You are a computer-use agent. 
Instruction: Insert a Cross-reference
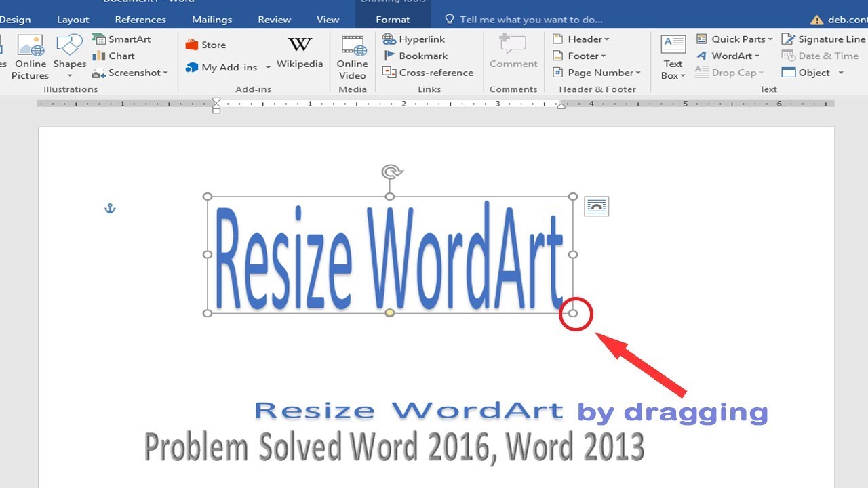pyautogui.click(x=428, y=73)
